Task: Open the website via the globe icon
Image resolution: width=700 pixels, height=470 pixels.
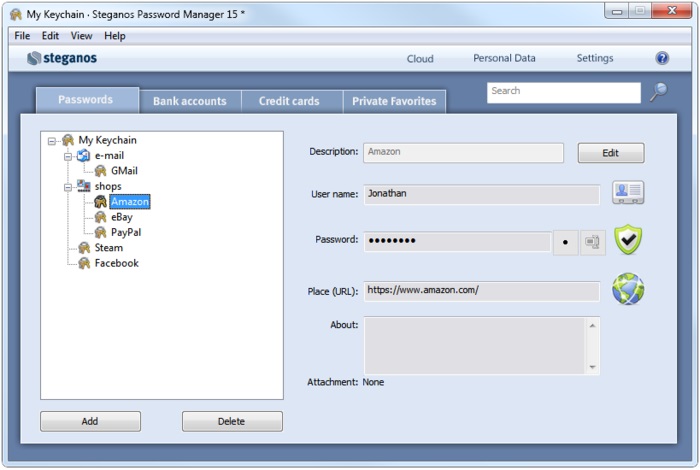Action: click(628, 290)
